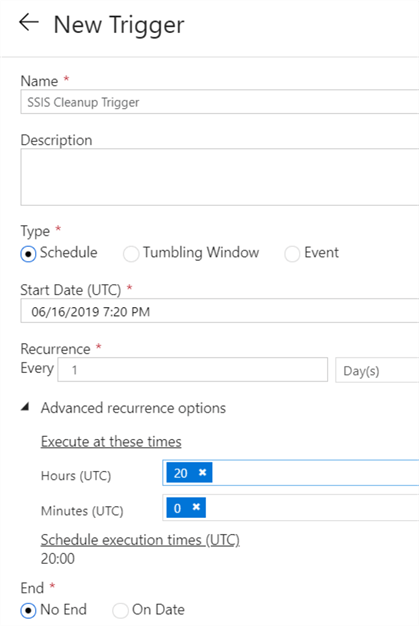The width and height of the screenshot is (419, 626).
Task: Click the Every recurrence interval field
Action: pos(193,370)
